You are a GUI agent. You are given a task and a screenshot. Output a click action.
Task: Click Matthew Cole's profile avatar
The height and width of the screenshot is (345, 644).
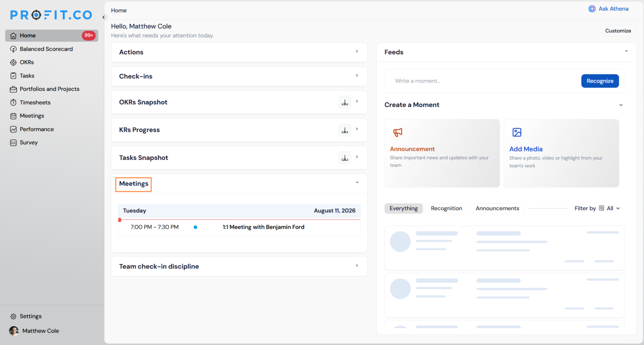pos(14,331)
